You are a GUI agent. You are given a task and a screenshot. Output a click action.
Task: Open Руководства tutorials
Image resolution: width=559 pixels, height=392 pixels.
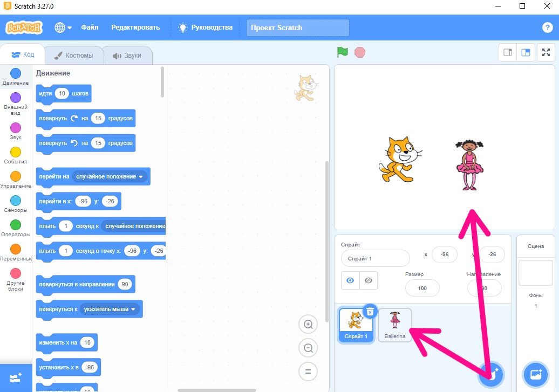coord(206,27)
